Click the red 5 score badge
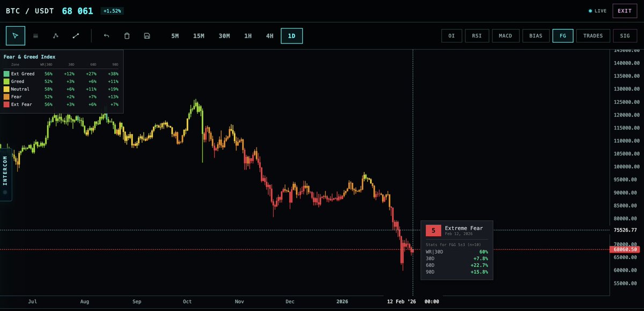 tap(433, 230)
